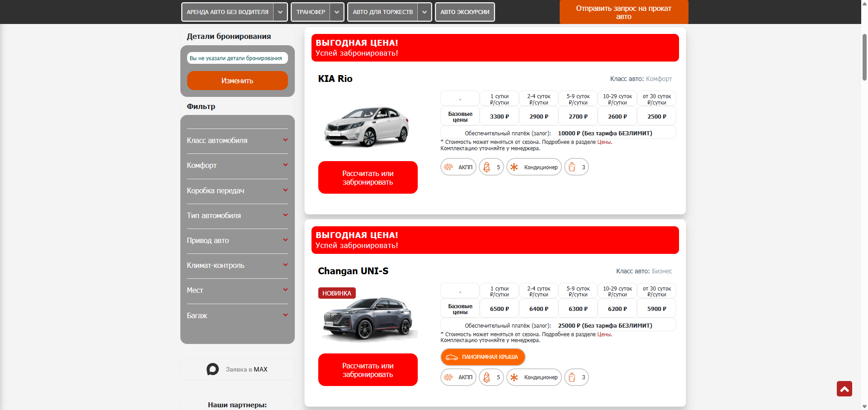The height and width of the screenshot is (410, 868).
Task: Expand the Мест filter
Action: (x=237, y=290)
